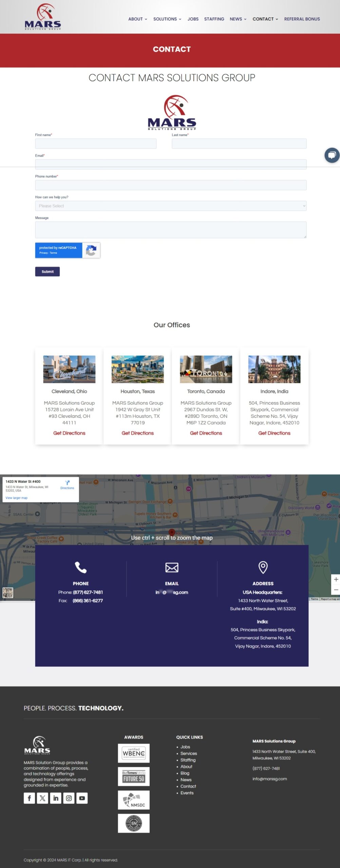Go to the Jobs page in navigation
The image size is (340, 868).
pos(193,19)
